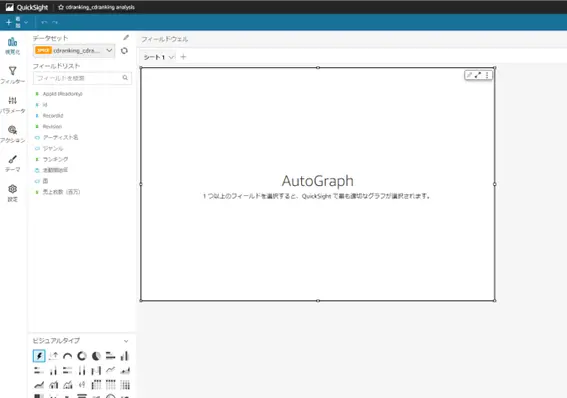
Task: Open the パラメータ (Parameters) sidebar panel
Action: tap(12, 105)
